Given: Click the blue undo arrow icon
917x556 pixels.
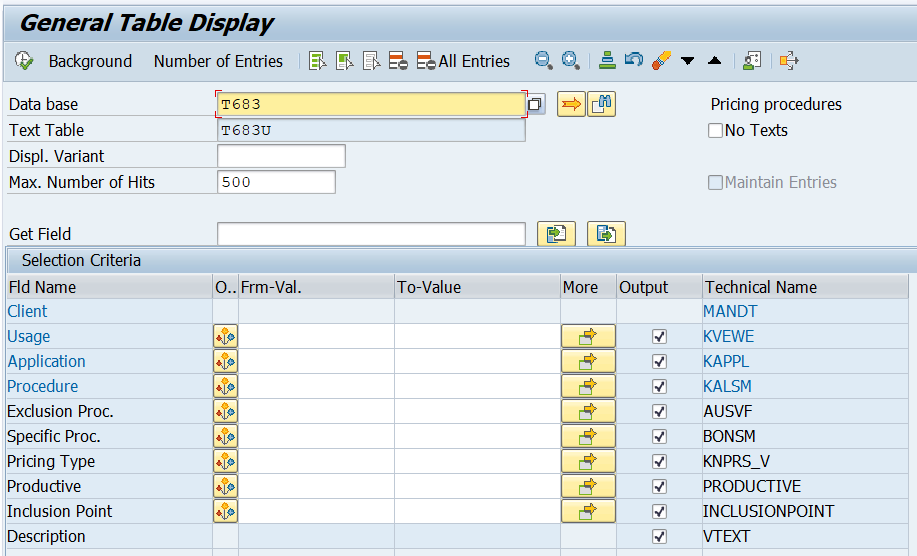Looking at the screenshot, I should click(633, 60).
